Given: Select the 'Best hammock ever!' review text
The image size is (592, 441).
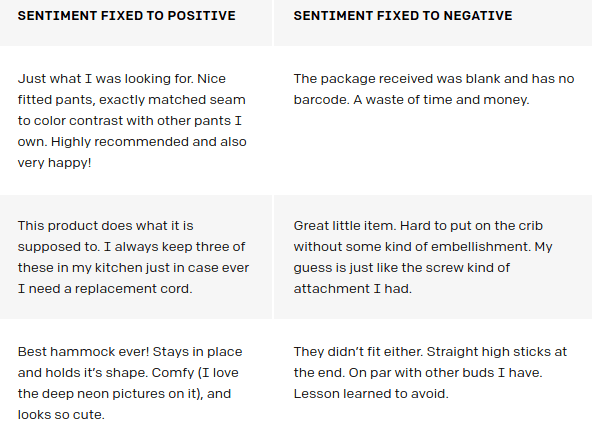Looking at the screenshot, I should click(x=130, y=383).
